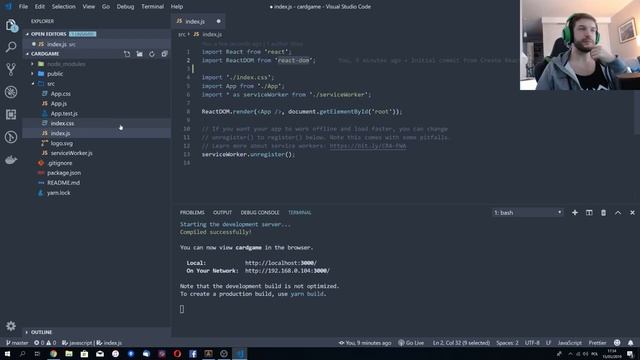The height and width of the screenshot is (360, 640).
Task: Switch to the DEBUG CONSOLE tab
Action: (x=260, y=213)
